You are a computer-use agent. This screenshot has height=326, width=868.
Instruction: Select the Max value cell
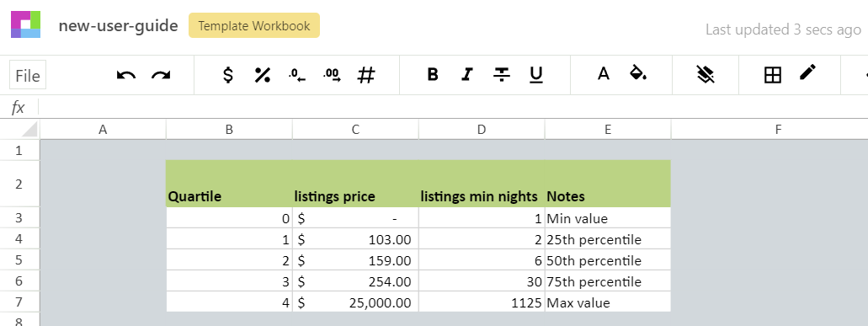[608, 302]
